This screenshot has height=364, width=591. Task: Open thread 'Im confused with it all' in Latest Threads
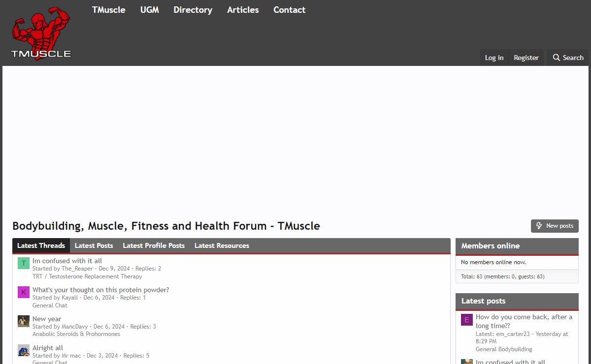67,261
